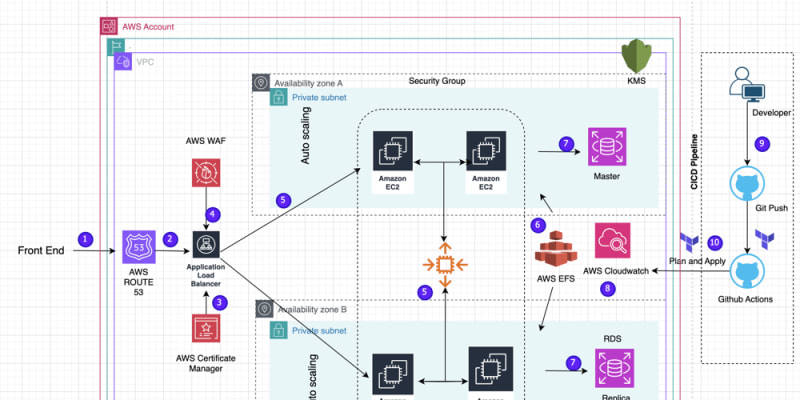Viewport: 800px width, 400px height.
Task: Click the right EC2 icon in zone A
Action: tap(486, 151)
